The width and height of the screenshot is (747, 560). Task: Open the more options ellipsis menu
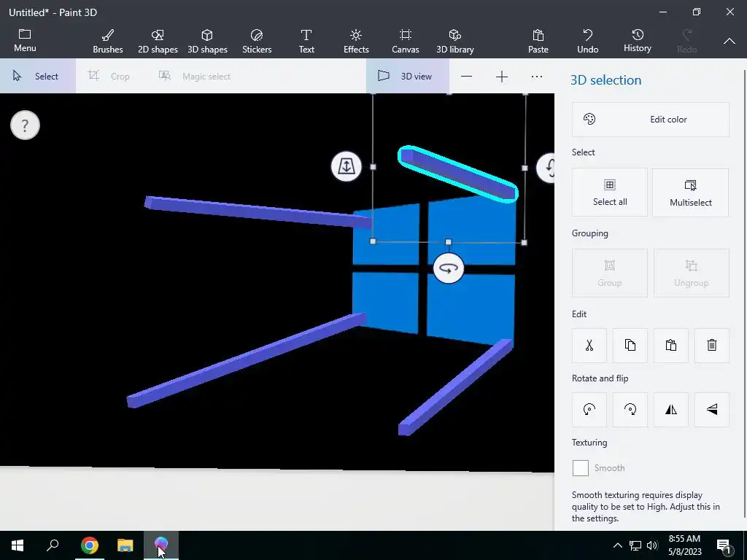[537, 77]
